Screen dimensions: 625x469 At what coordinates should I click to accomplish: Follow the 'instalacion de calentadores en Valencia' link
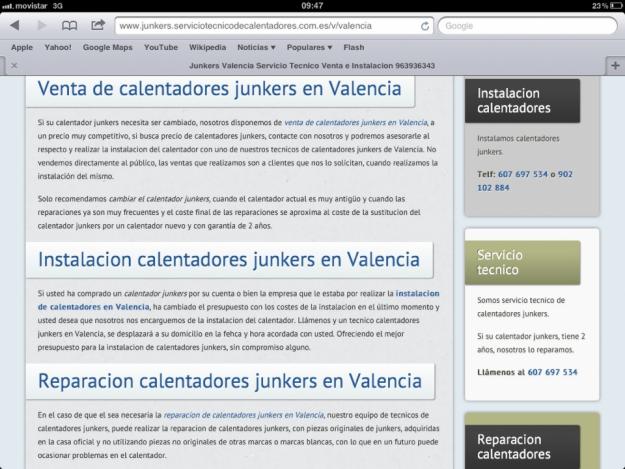pyautogui.click(x=238, y=300)
